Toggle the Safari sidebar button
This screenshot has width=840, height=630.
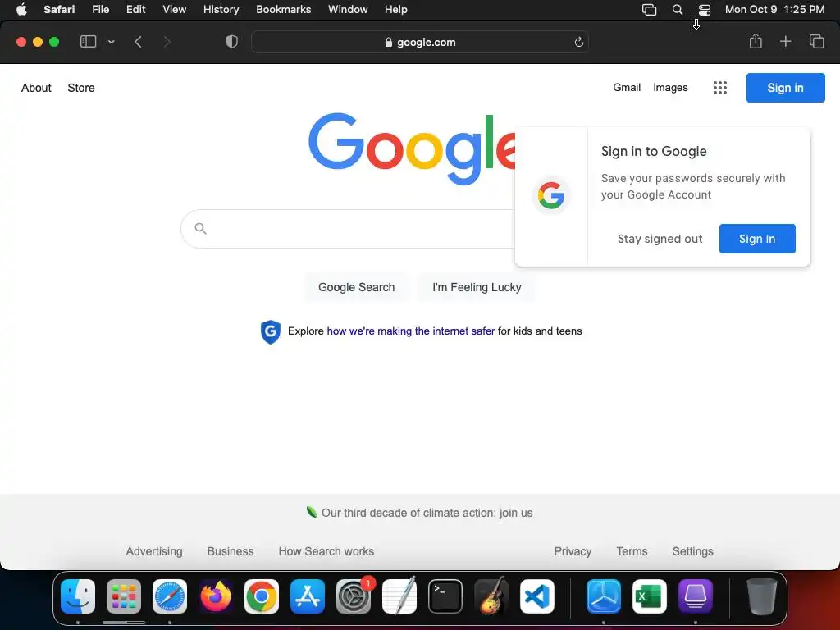pos(88,42)
